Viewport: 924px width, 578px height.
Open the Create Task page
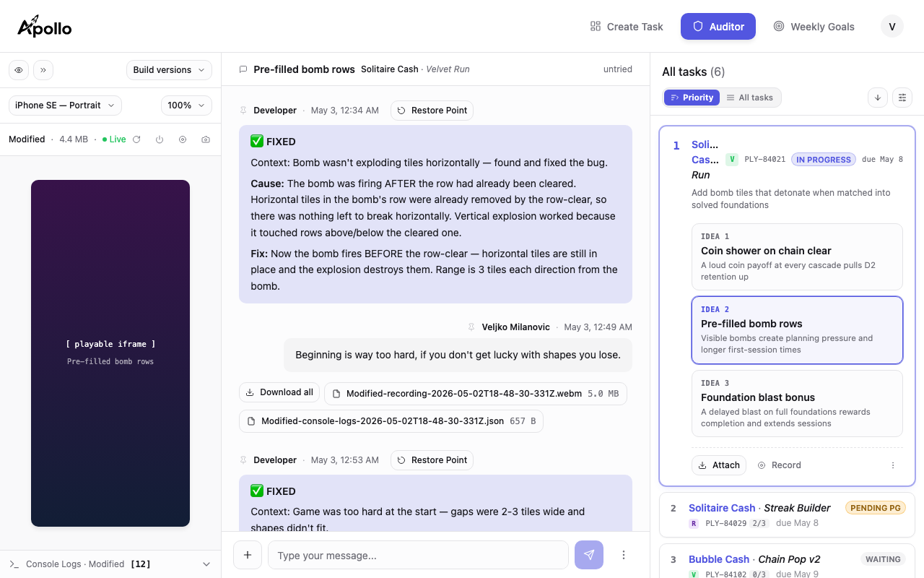pyautogui.click(x=627, y=27)
